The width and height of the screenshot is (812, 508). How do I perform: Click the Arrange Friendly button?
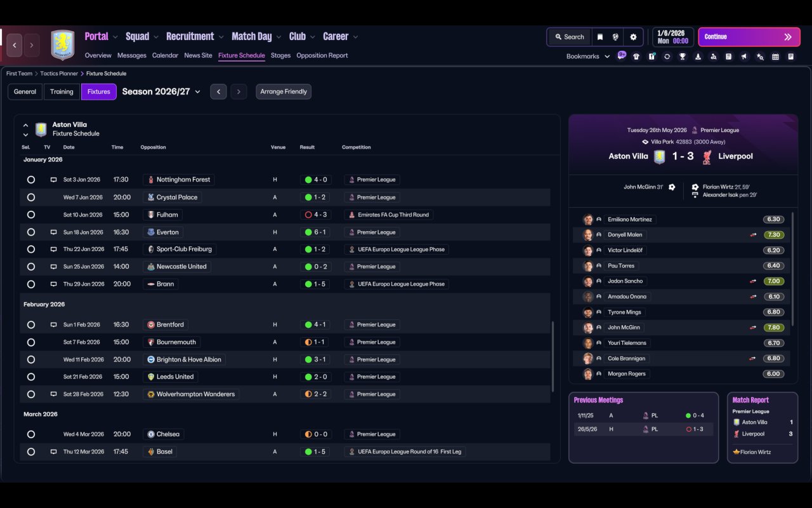[284, 91]
